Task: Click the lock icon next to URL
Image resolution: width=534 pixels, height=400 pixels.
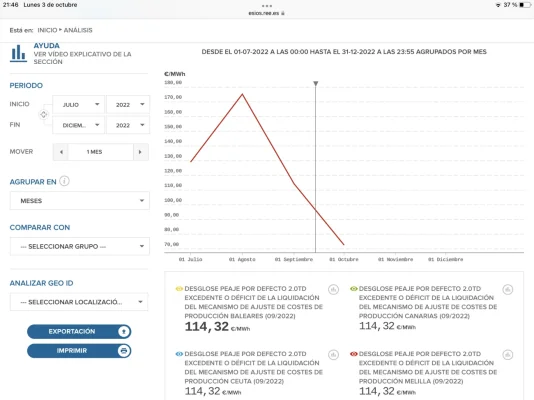Action: tap(283, 13)
